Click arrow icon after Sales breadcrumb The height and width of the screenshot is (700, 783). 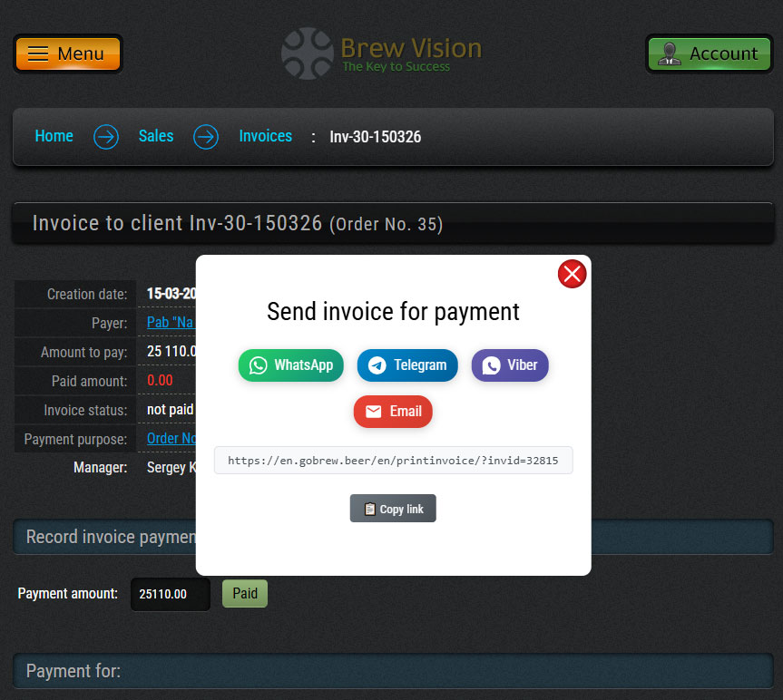click(x=206, y=137)
